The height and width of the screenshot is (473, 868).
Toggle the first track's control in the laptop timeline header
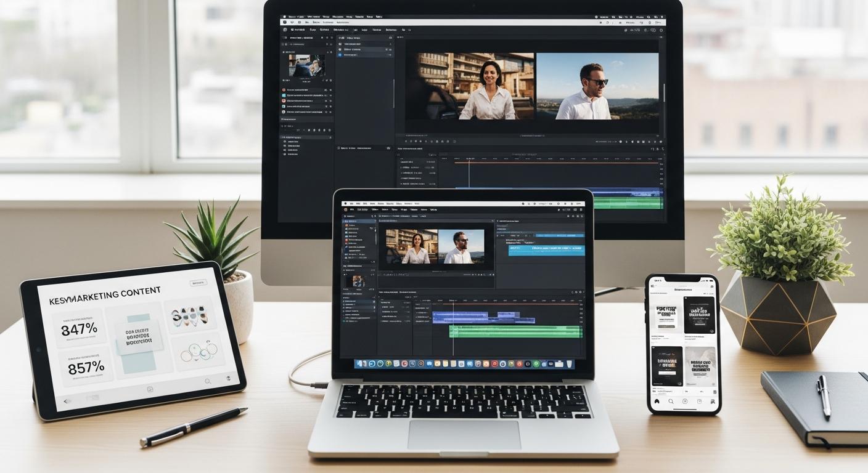379,304
